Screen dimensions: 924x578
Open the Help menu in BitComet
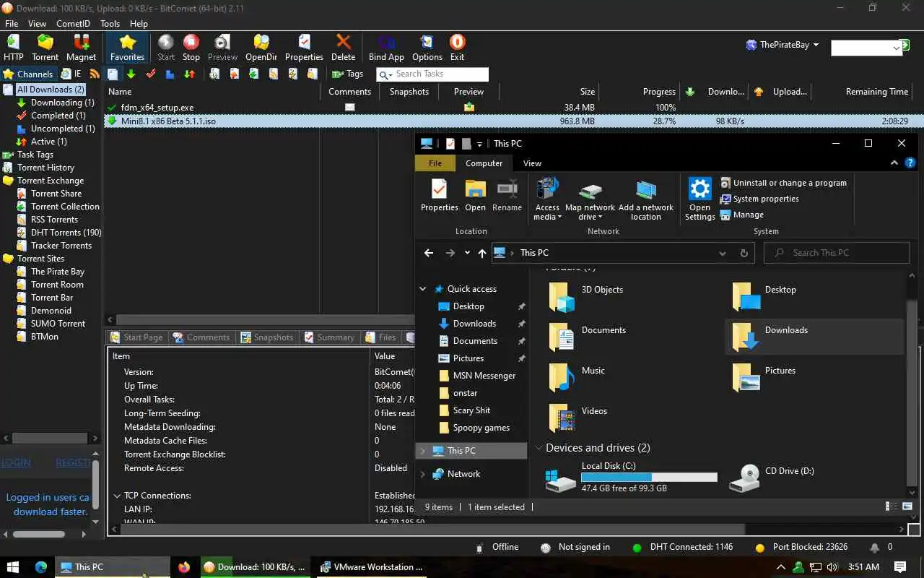click(x=139, y=24)
